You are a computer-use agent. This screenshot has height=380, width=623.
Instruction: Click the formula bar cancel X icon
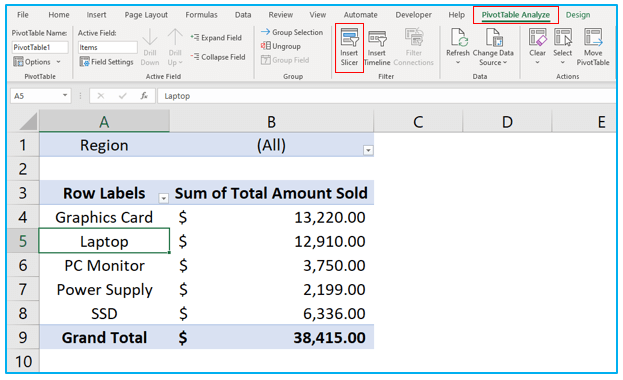click(x=101, y=96)
